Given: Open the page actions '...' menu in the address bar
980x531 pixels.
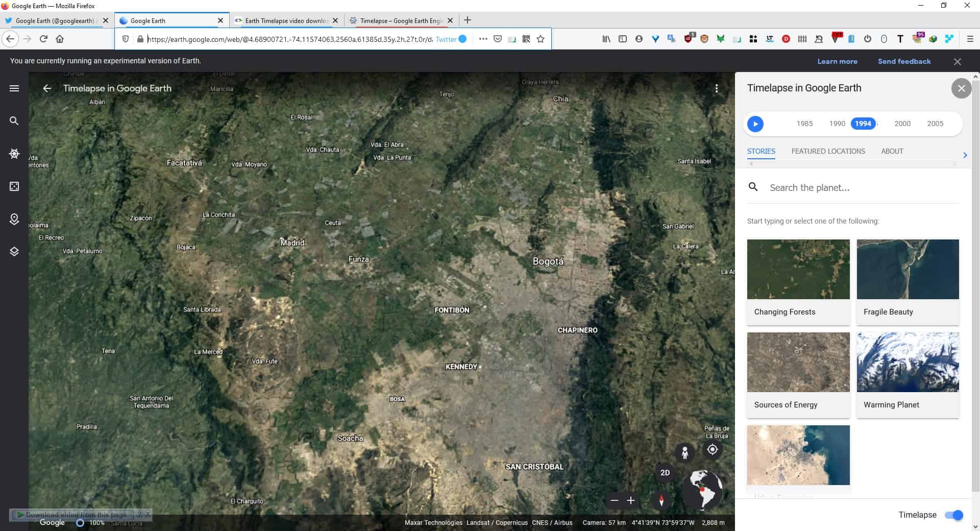Looking at the screenshot, I should click(482, 39).
